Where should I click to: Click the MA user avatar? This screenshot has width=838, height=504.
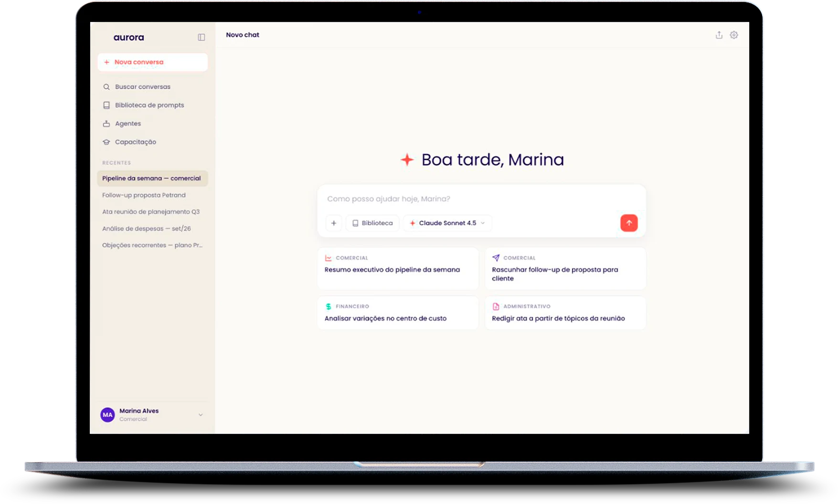click(107, 415)
